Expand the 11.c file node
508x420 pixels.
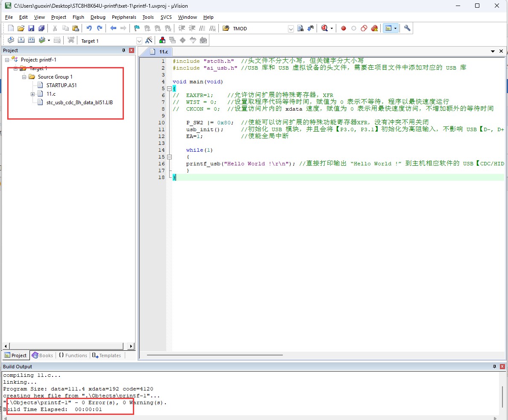(x=32, y=94)
